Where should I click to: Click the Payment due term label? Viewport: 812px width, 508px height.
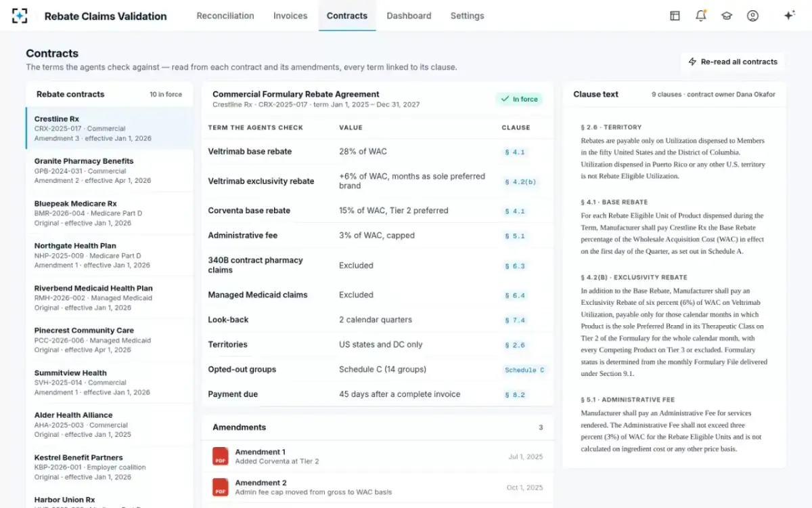pos(233,394)
